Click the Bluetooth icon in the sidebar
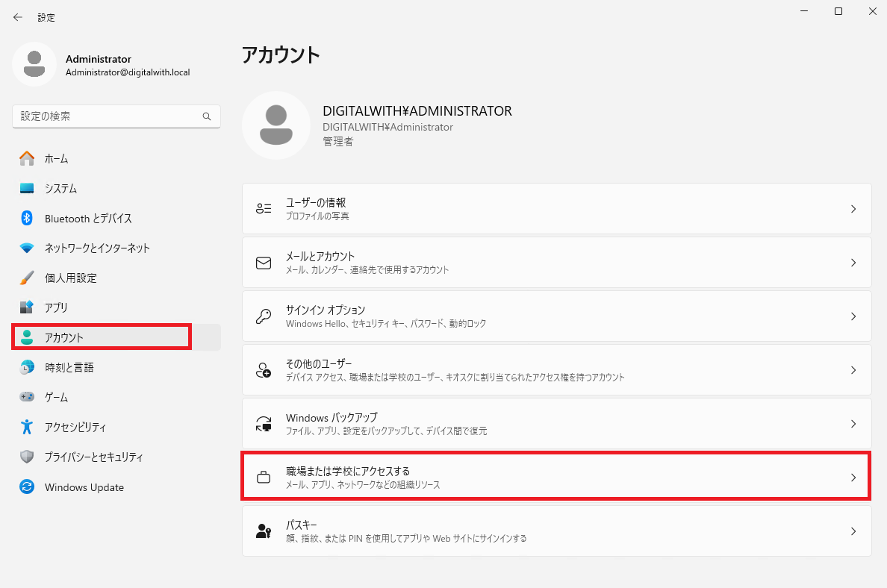 [x=27, y=218]
